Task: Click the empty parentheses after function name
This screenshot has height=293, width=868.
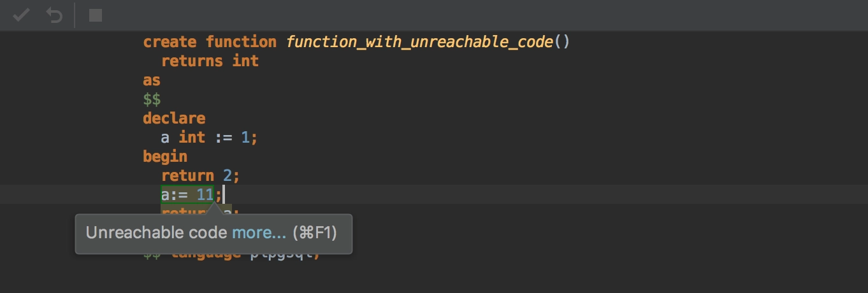Action: 561,42
